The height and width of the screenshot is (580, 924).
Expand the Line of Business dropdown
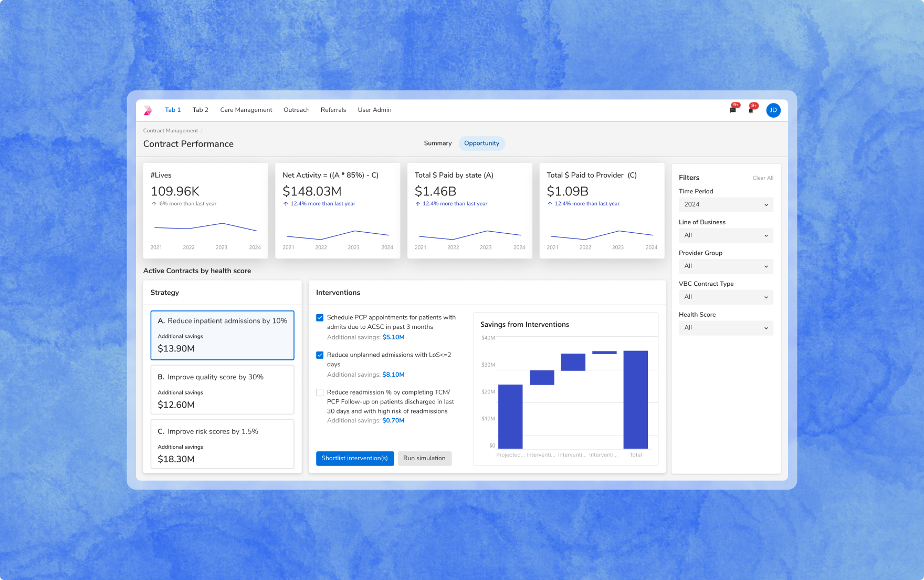726,235
